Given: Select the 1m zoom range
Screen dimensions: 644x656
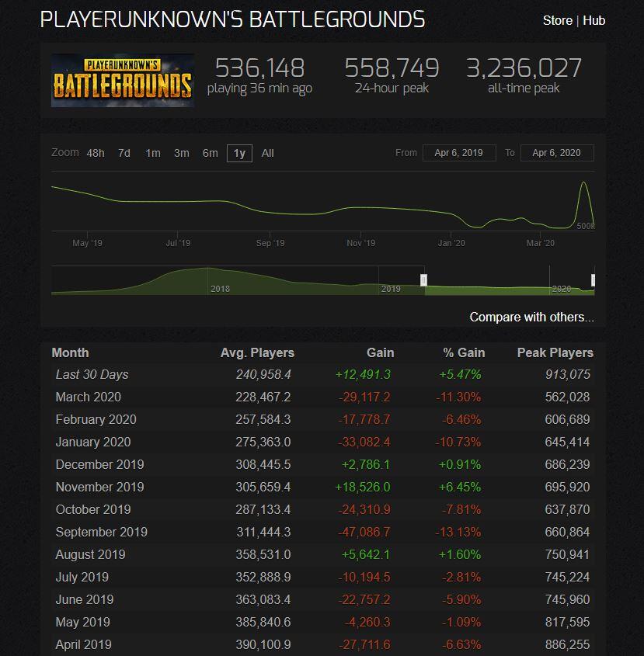Looking at the screenshot, I should [x=153, y=153].
